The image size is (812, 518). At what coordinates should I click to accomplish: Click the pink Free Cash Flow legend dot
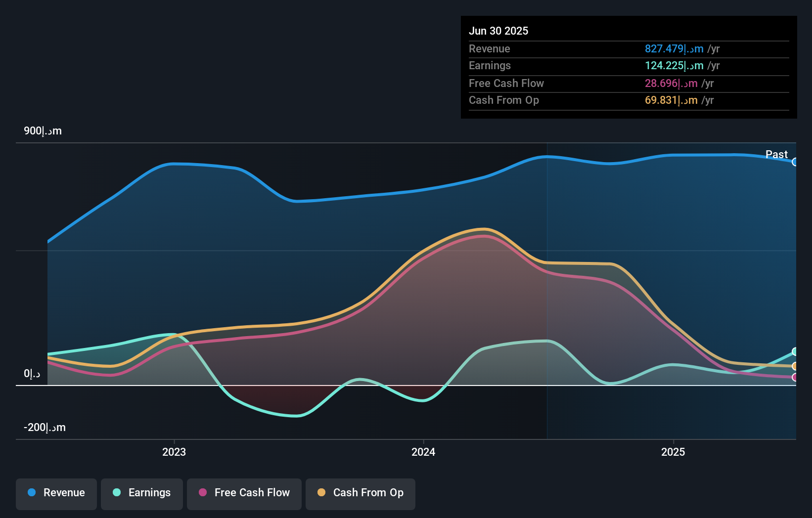pos(203,492)
